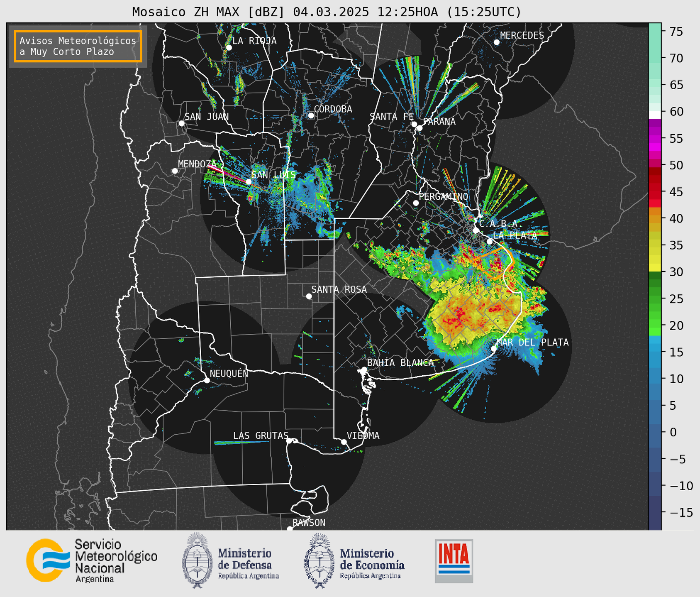This screenshot has width=700, height=597.
Task: Click the −15 dBZ colorbar label
Action: coord(681,512)
